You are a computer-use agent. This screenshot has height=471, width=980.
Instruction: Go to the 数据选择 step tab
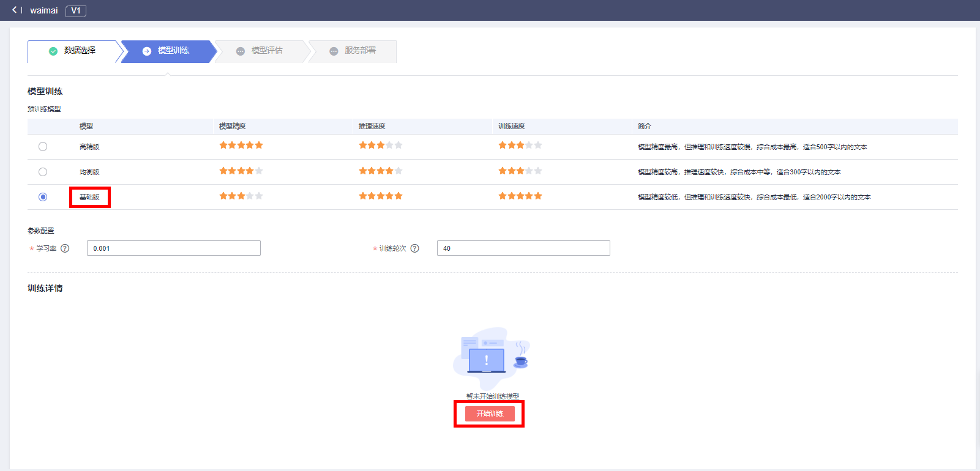(73, 51)
